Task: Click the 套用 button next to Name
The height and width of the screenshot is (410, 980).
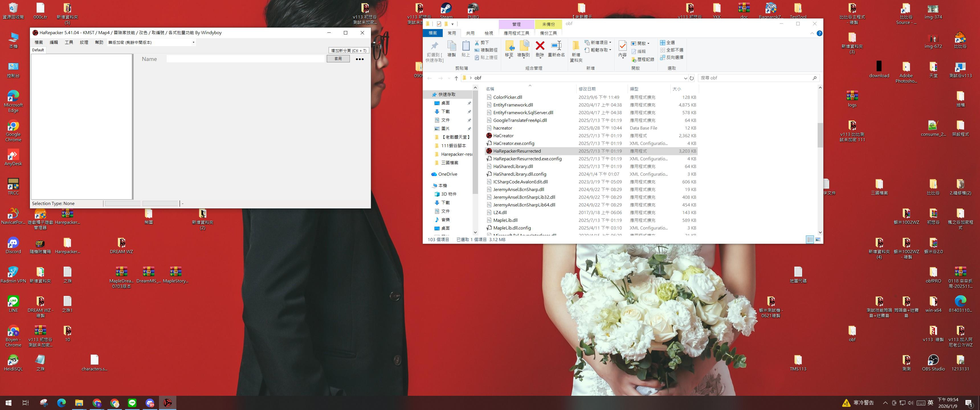Action: [x=338, y=59]
